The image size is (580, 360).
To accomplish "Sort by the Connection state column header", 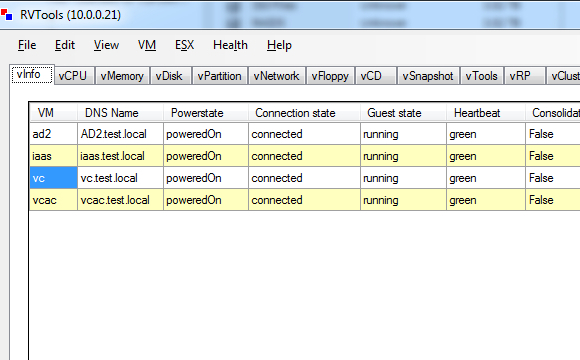I will [304, 112].
